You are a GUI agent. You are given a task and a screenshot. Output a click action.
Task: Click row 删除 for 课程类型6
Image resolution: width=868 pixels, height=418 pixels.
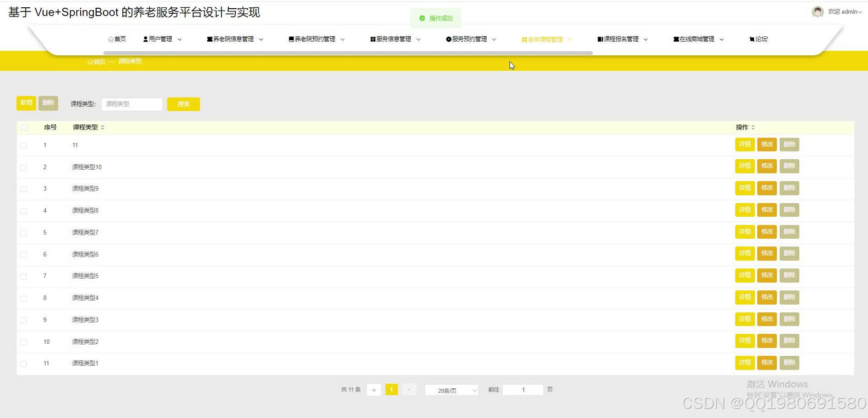coord(789,253)
